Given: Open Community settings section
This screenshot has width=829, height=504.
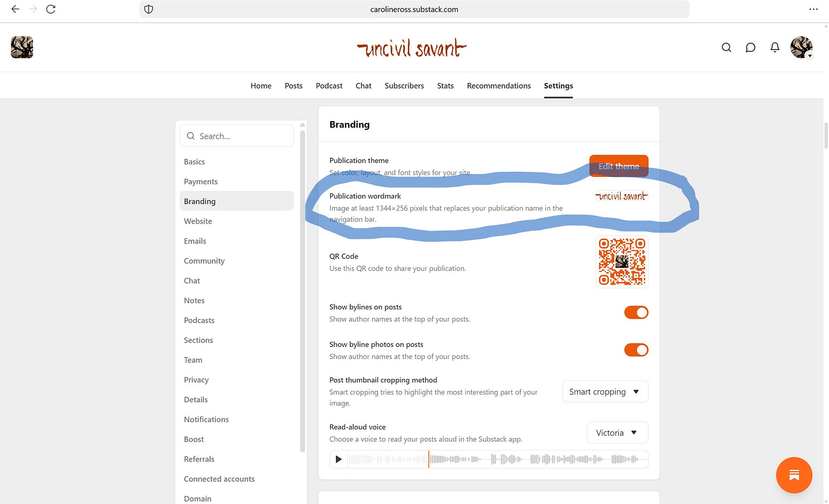Looking at the screenshot, I should pos(237,261).
